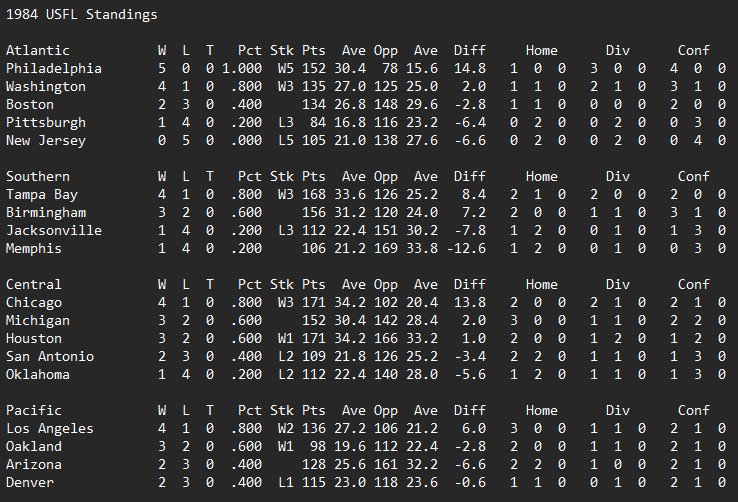The image size is (738, 502).
Task: Click the Oklahoma team name
Action: click(x=38, y=375)
